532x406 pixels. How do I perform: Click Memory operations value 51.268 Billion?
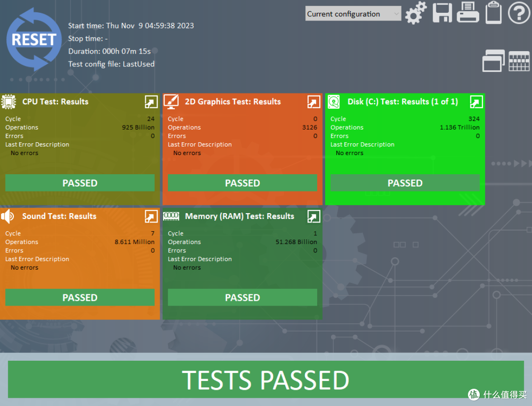tap(296, 242)
